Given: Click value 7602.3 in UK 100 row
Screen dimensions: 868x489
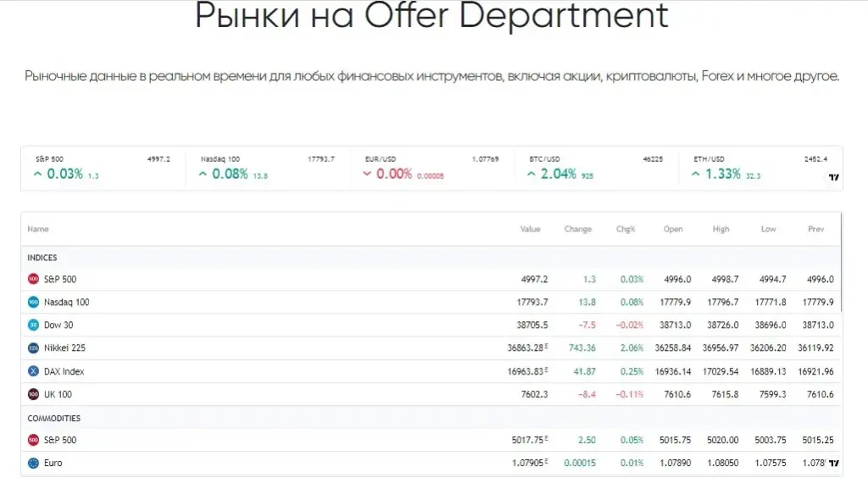Looking at the screenshot, I should tap(534, 394).
